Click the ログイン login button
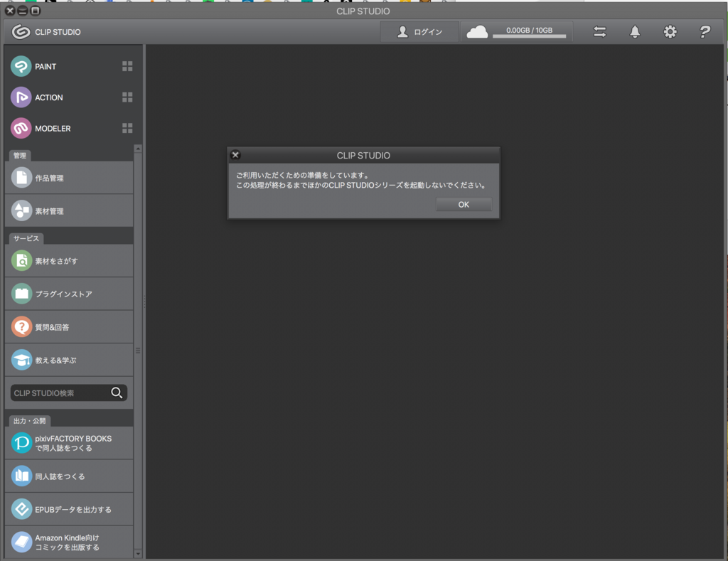 [419, 31]
